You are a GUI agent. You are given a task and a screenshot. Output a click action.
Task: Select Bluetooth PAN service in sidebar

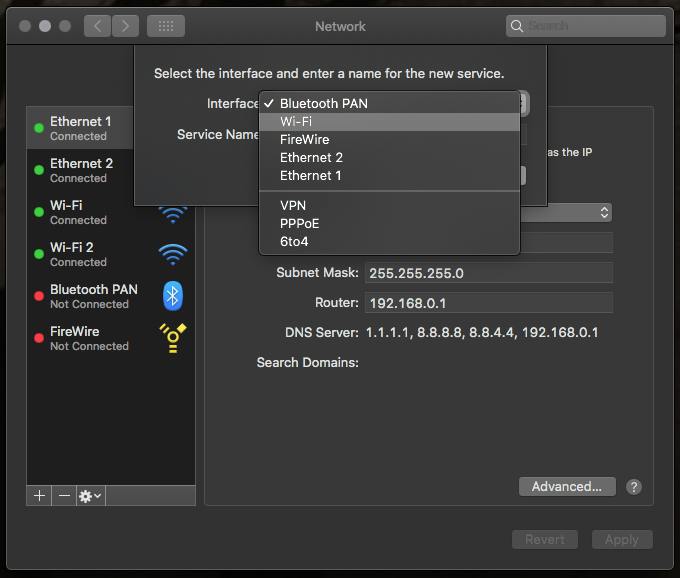(111, 296)
